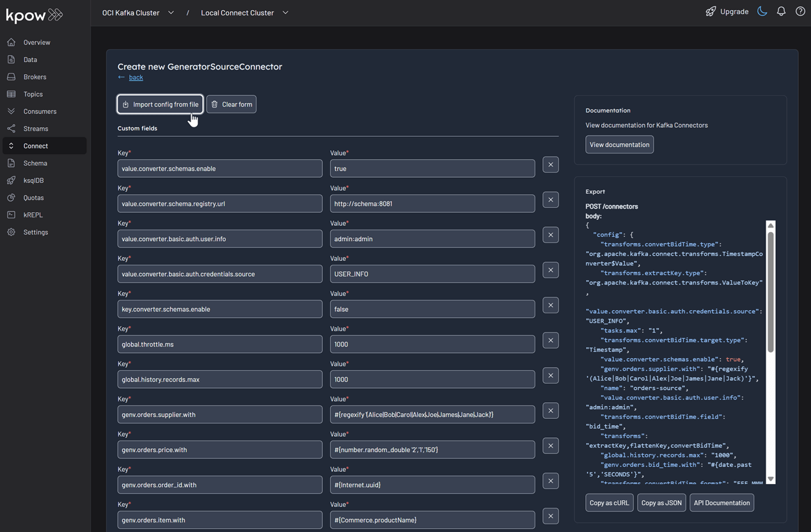Edit the key field genv.orders.price.with

click(x=220, y=450)
